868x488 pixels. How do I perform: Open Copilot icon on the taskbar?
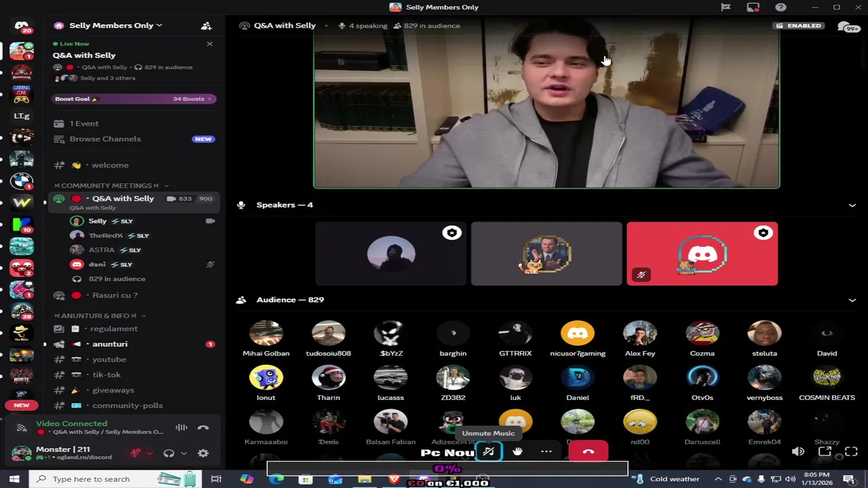(247, 479)
